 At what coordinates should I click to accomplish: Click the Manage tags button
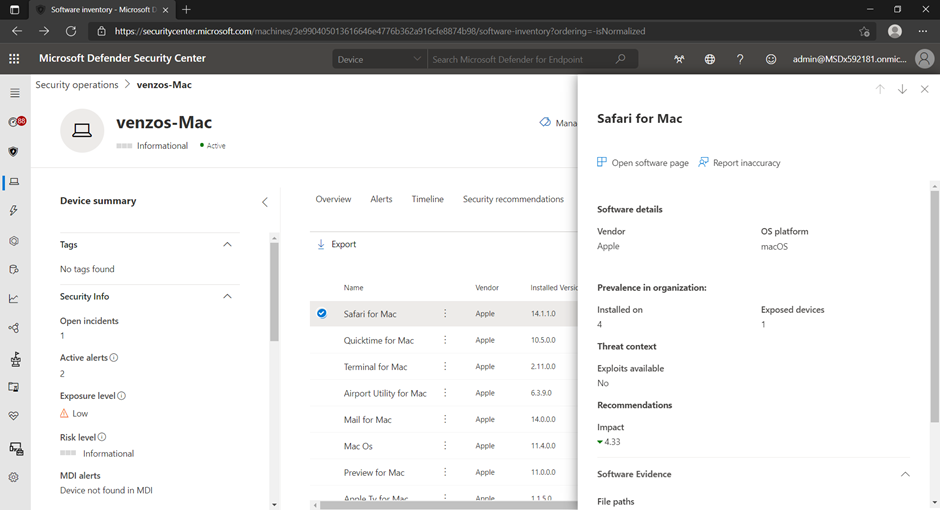[558, 122]
